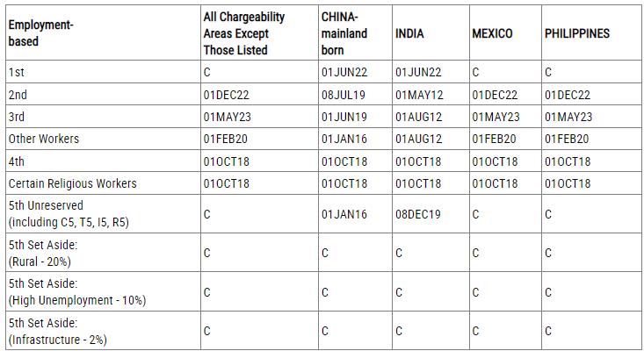Click the "1st" preference row label

pyautogui.click(x=17, y=72)
